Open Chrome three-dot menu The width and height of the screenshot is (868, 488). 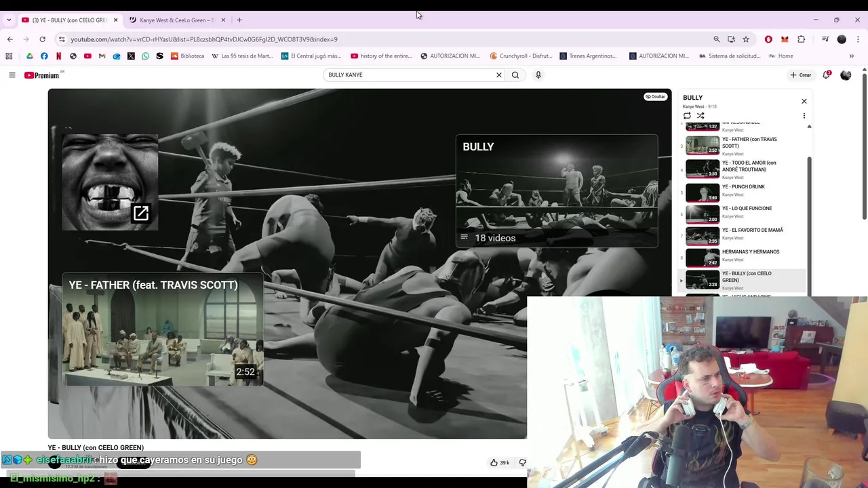(858, 39)
